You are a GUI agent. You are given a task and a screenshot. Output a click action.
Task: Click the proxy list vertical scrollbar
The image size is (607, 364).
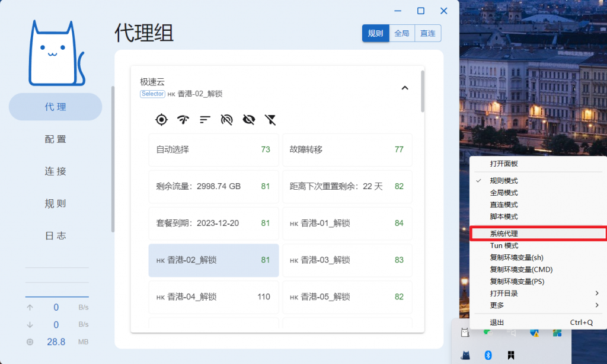(x=422, y=91)
